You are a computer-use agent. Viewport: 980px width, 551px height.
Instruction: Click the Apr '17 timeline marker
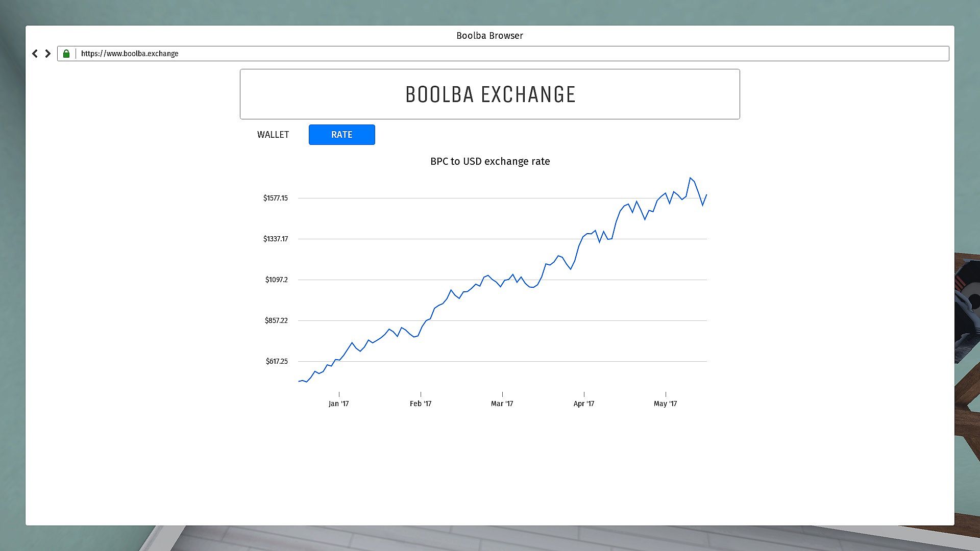[583, 404]
